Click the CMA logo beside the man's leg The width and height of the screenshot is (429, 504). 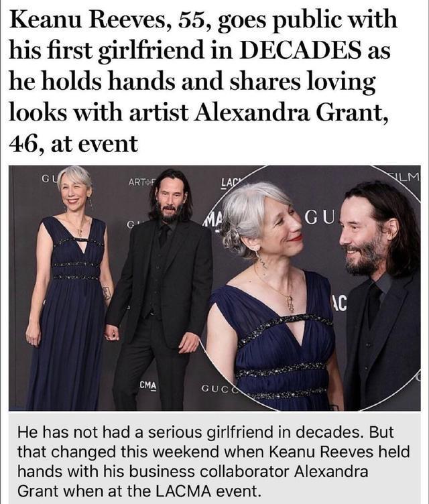point(148,385)
